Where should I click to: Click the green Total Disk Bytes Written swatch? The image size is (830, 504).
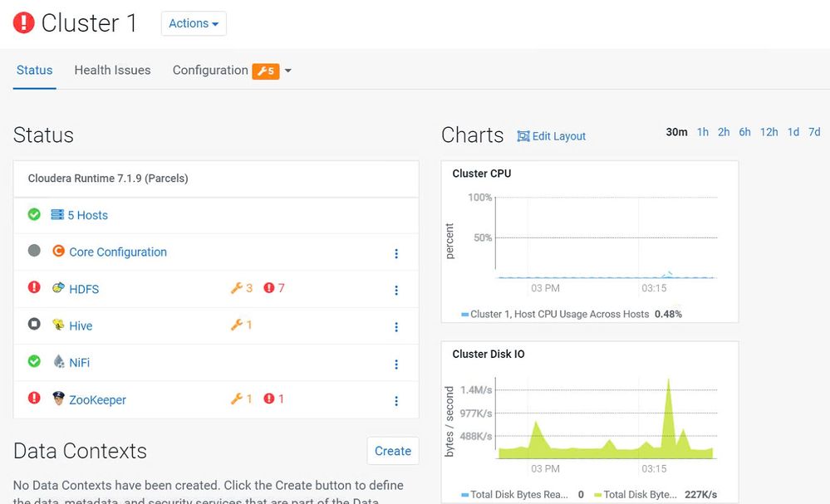(597, 495)
